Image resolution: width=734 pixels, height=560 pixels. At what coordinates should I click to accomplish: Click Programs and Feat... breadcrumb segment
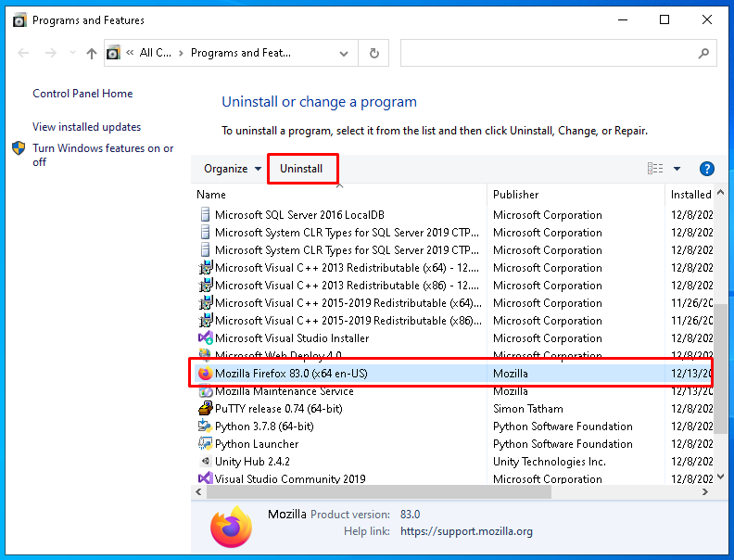tap(241, 53)
